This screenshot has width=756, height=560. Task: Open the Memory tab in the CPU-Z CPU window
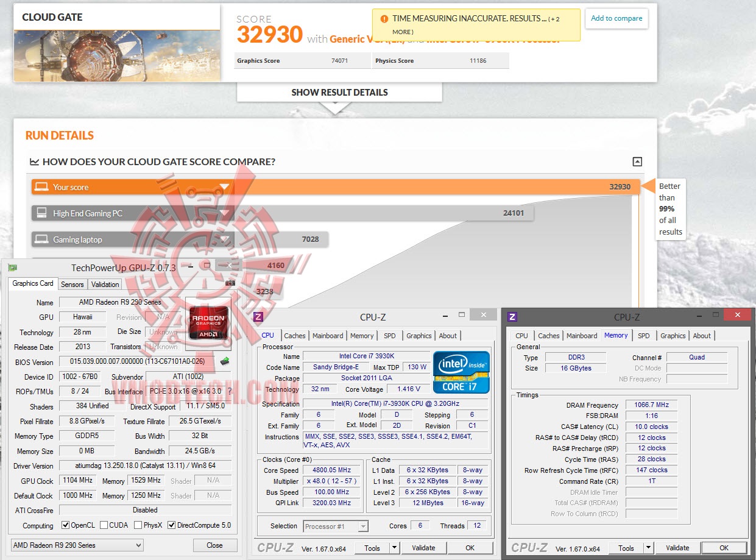click(362, 336)
